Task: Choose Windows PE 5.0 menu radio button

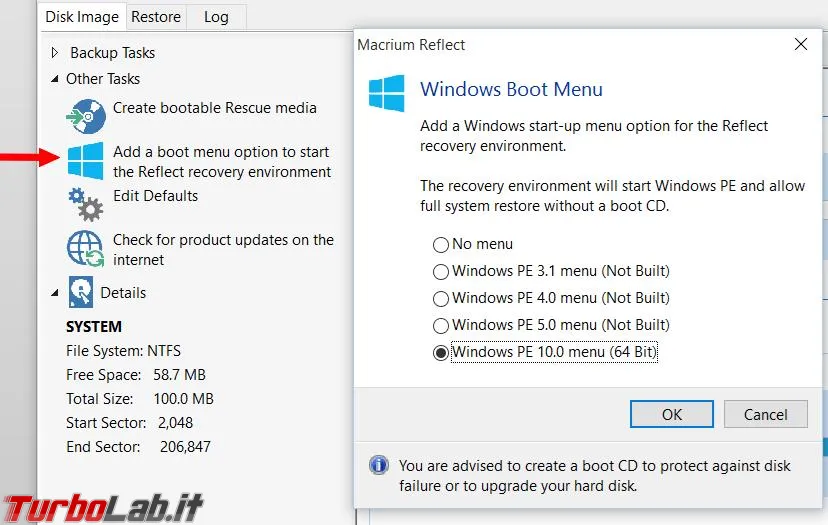Action: [x=441, y=325]
